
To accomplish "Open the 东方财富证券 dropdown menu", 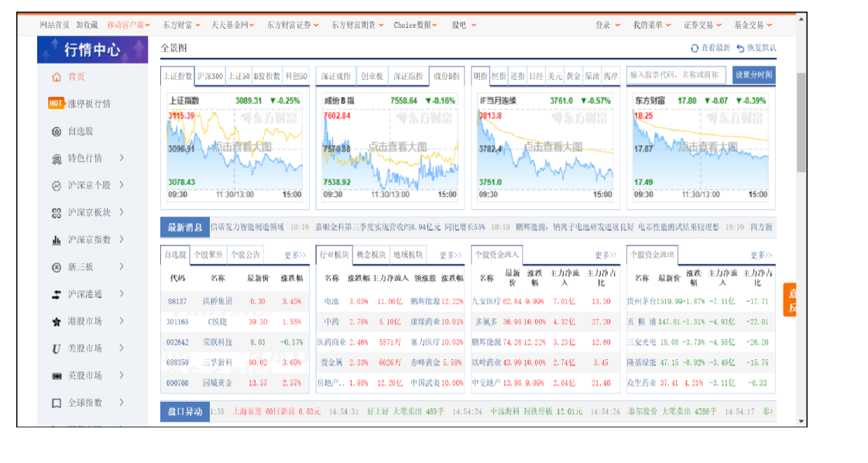I will click(x=292, y=25).
